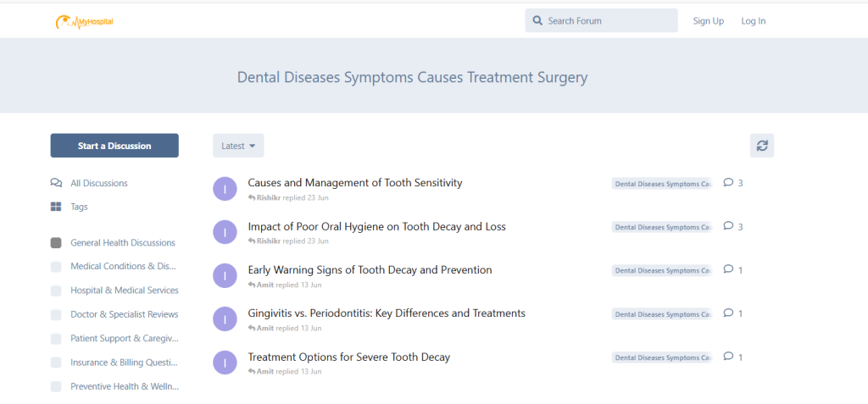Open Early Warning Signs of Tooth Decay discussion

click(x=370, y=270)
